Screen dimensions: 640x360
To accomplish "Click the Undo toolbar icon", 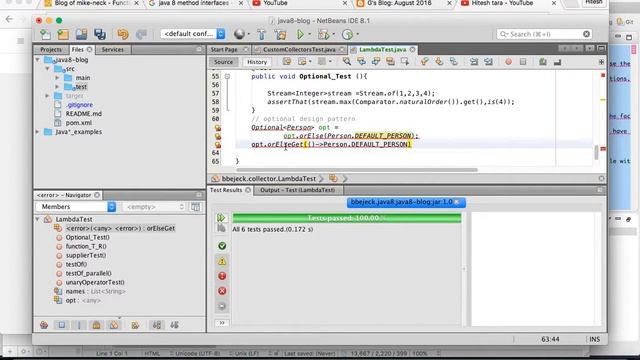I will pos(122,35).
